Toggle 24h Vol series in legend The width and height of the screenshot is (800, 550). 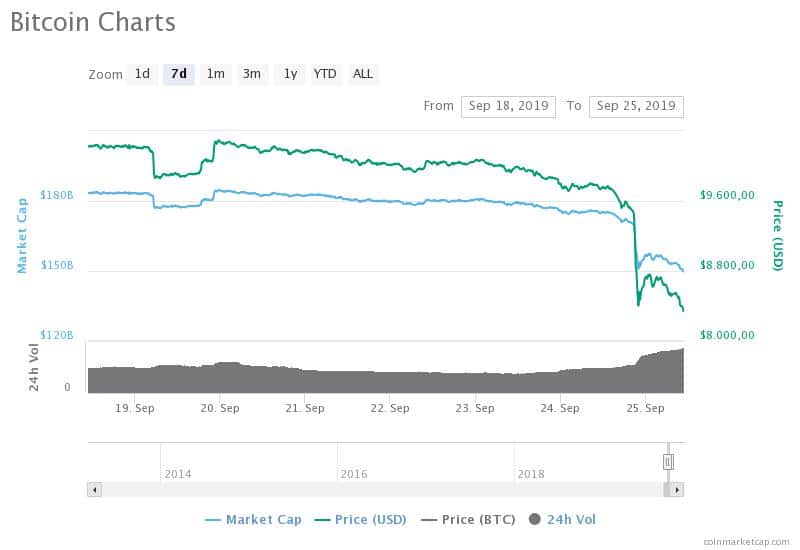562,520
